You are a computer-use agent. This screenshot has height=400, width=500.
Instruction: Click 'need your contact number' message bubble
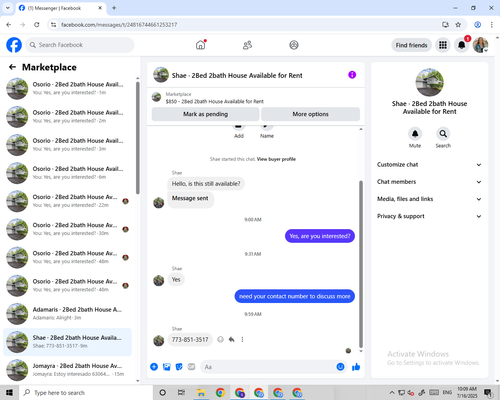(x=295, y=296)
